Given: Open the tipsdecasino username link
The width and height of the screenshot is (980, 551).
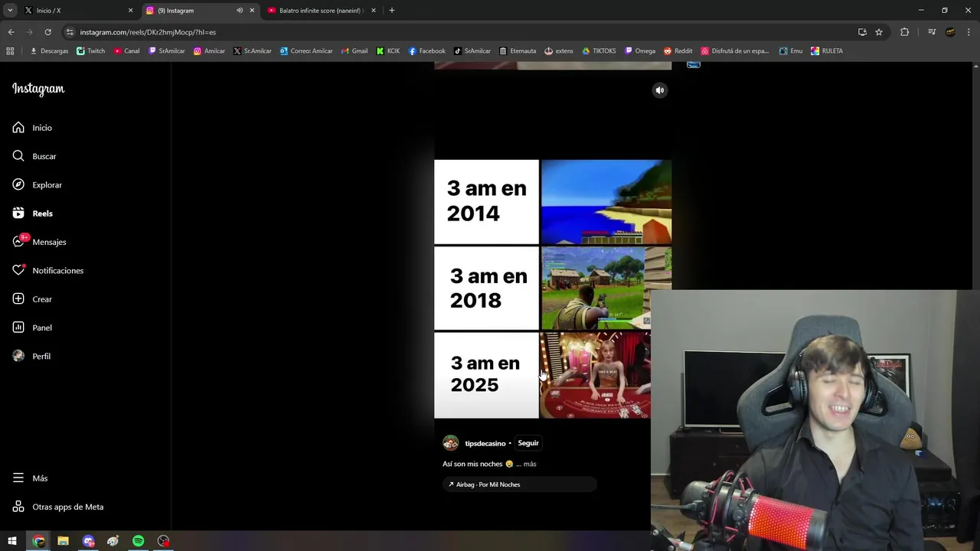Looking at the screenshot, I should [x=485, y=443].
